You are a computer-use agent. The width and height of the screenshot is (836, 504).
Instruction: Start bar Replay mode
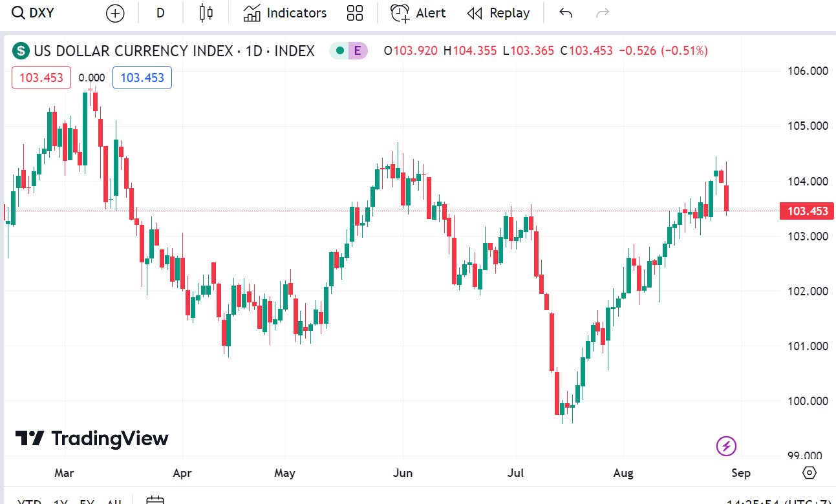click(x=498, y=13)
